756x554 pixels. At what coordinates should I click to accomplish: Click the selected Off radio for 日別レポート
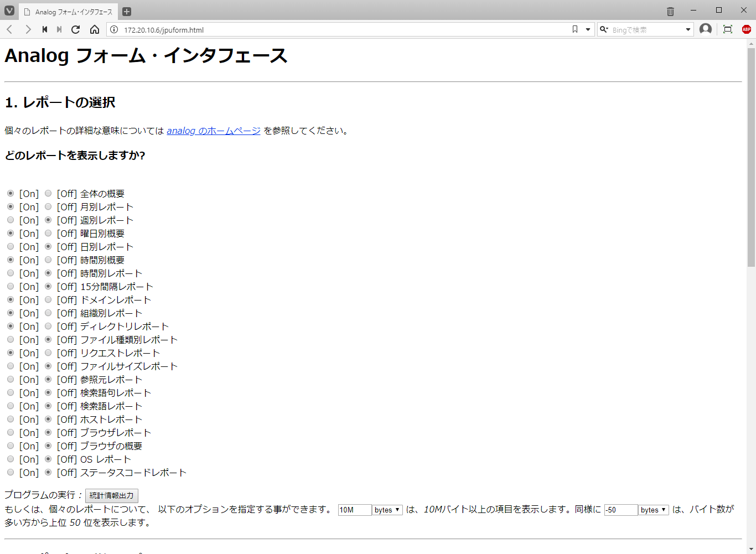tap(48, 246)
